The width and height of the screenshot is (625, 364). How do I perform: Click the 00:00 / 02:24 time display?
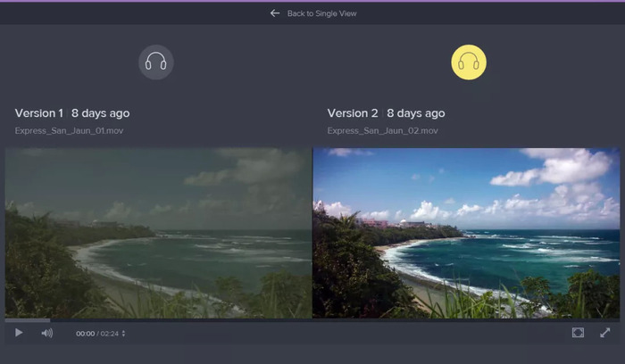point(97,334)
